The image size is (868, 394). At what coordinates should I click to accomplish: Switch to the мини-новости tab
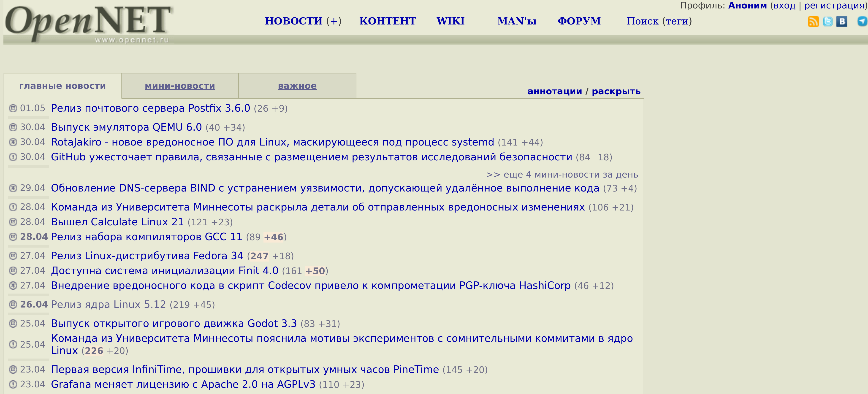[180, 86]
